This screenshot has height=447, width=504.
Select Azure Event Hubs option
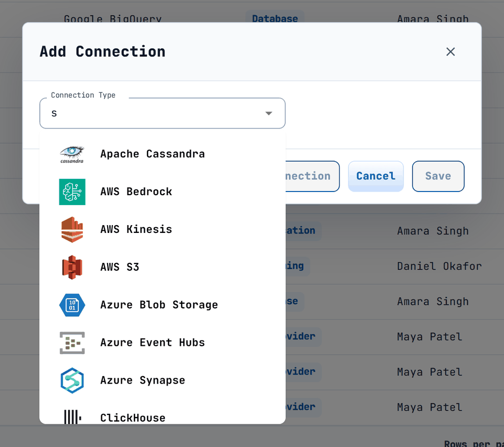point(162,343)
